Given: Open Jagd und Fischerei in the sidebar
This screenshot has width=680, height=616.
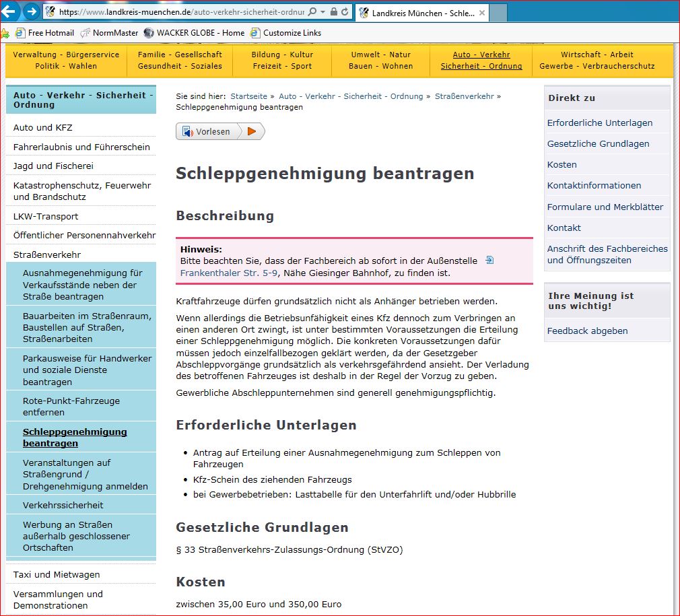Looking at the screenshot, I should point(53,166).
